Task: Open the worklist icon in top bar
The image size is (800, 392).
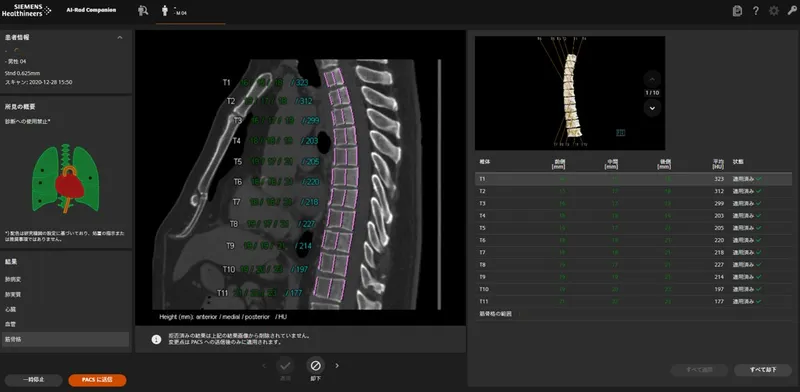Action: (x=143, y=10)
